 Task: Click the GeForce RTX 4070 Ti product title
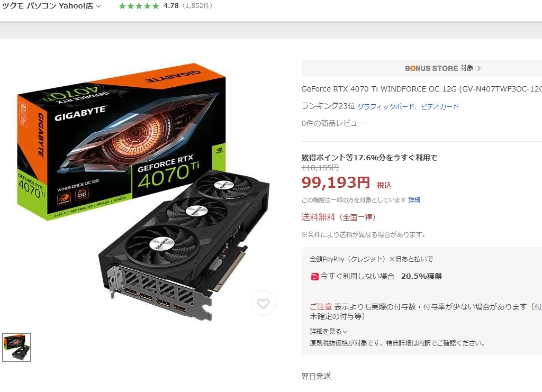tap(422, 89)
